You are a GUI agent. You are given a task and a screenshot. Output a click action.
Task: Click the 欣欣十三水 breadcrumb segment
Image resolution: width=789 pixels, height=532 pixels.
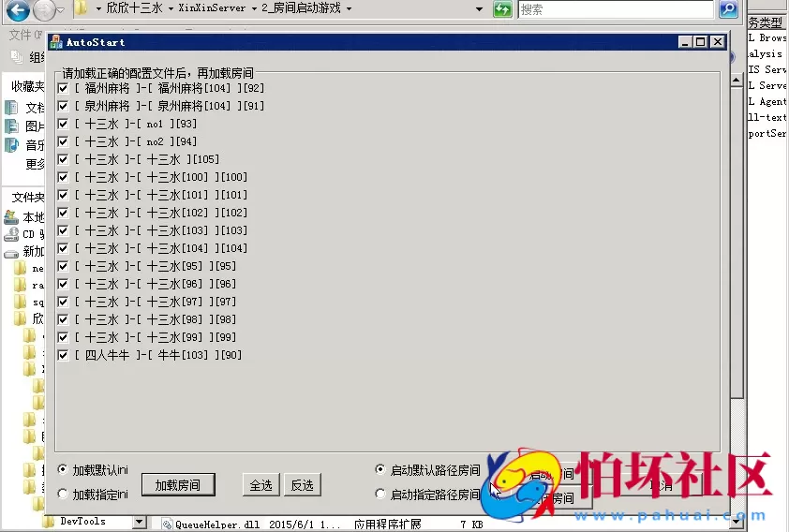[x=134, y=8]
